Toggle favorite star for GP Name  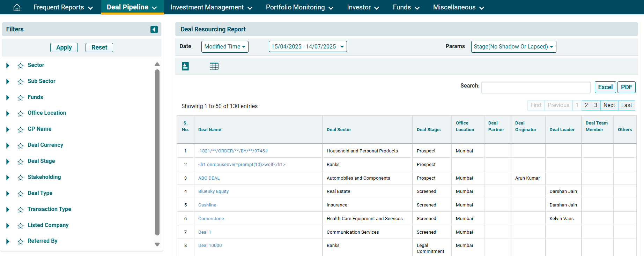[21, 129]
